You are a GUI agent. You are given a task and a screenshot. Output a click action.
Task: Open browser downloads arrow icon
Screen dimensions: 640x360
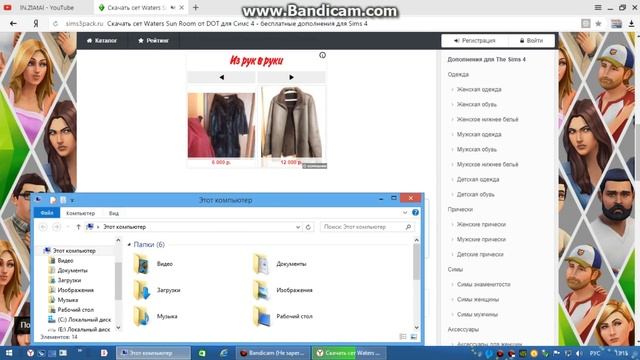(631, 24)
